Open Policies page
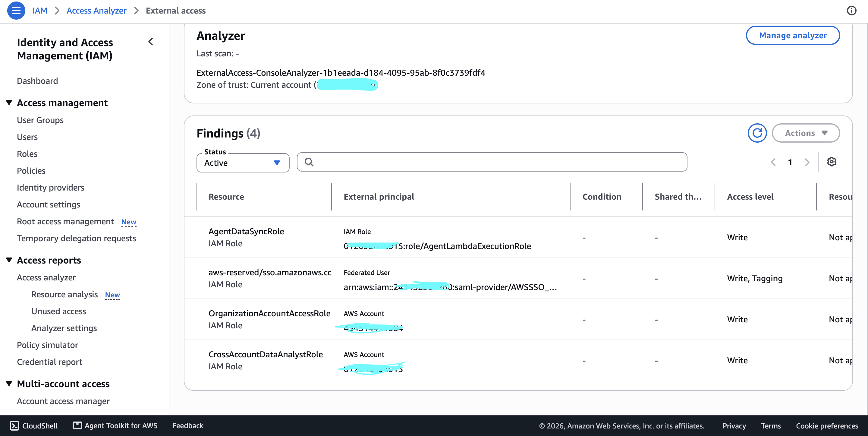Screen dimensions: 868x436 click(x=31, y=171)
